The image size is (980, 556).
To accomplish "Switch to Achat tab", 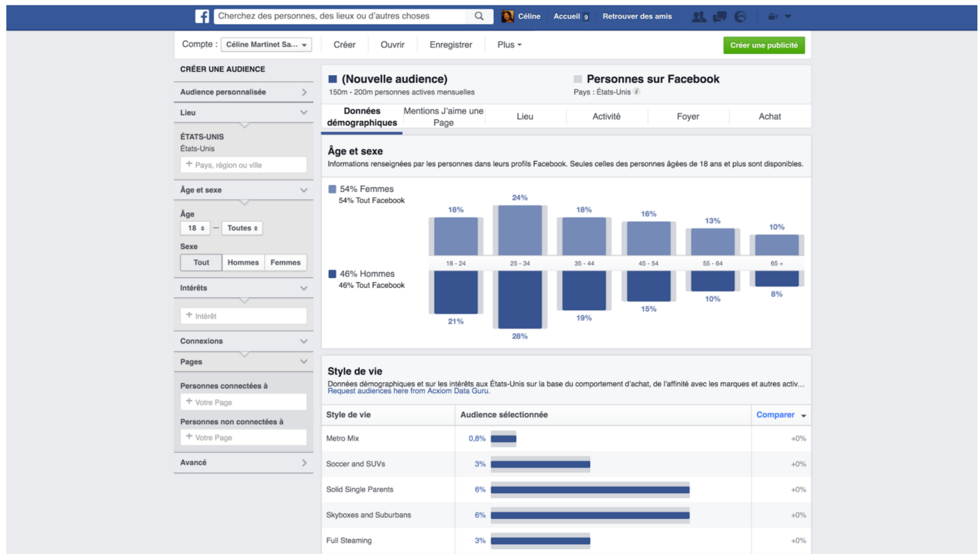I will tap(770, 116).
